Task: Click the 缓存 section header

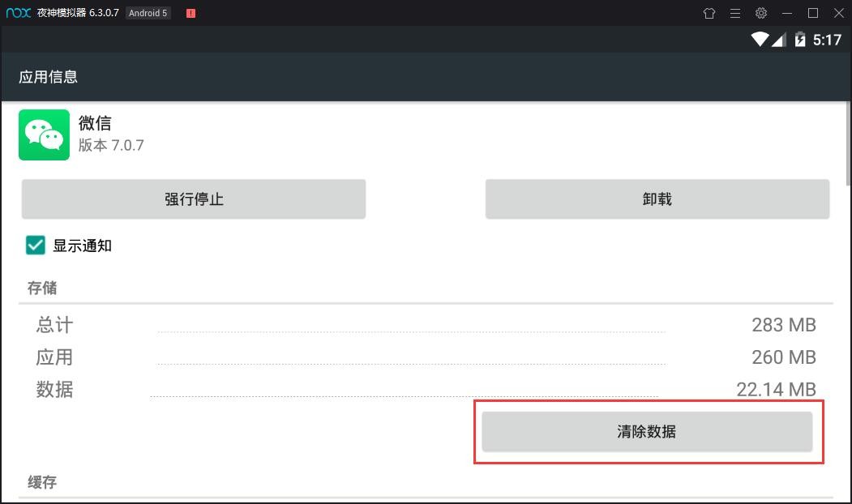Action: point(42,482)
